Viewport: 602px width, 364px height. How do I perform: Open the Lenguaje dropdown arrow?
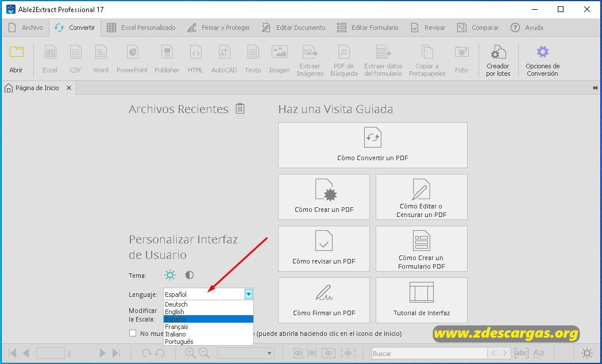click(249, 294)
